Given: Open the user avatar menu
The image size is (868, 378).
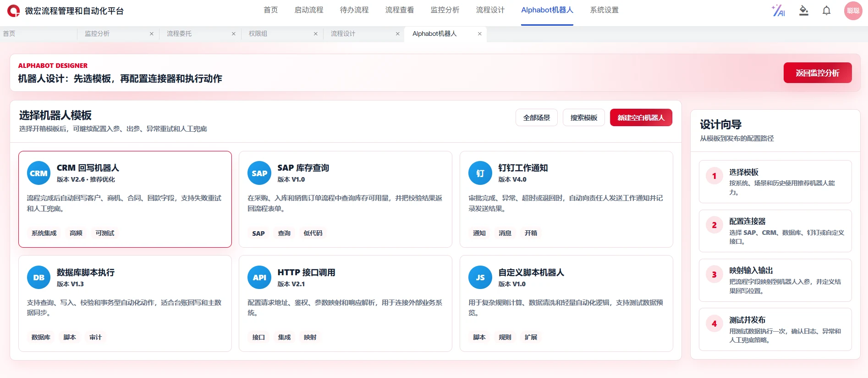Looking at the screenshot, I should 853,11.
